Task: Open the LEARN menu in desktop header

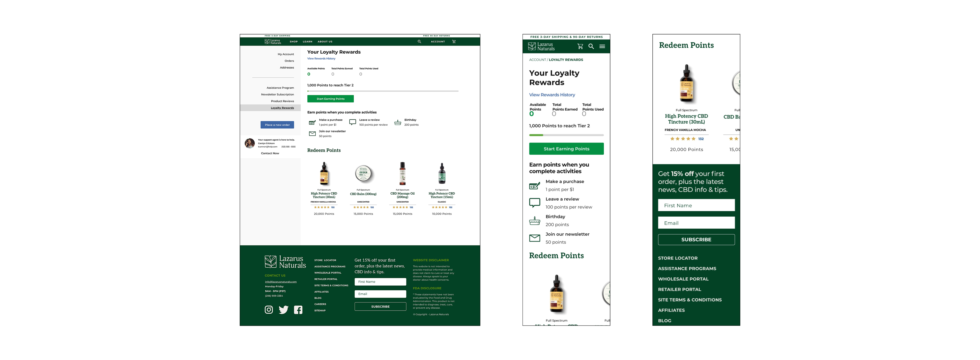Action: pos(307,41)
